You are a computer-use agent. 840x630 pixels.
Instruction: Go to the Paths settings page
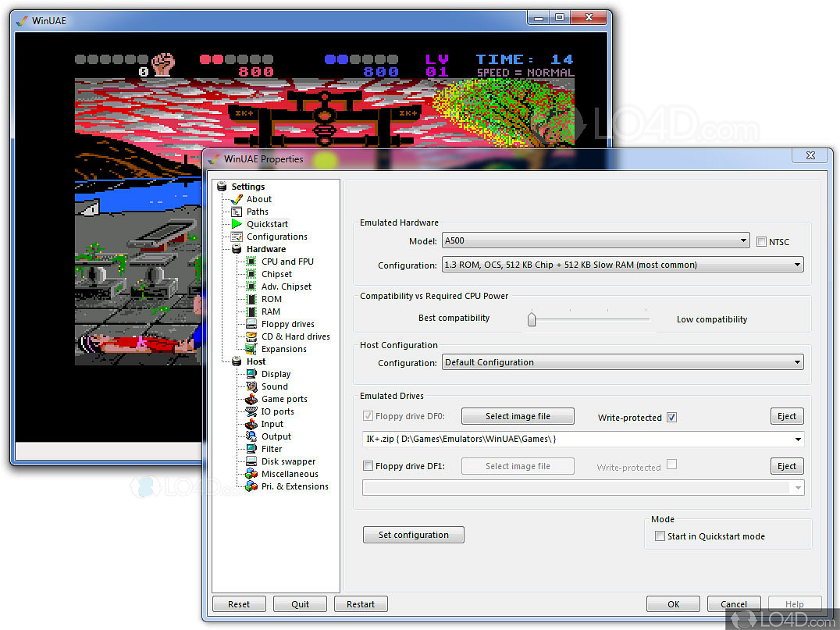click(257, 212)
